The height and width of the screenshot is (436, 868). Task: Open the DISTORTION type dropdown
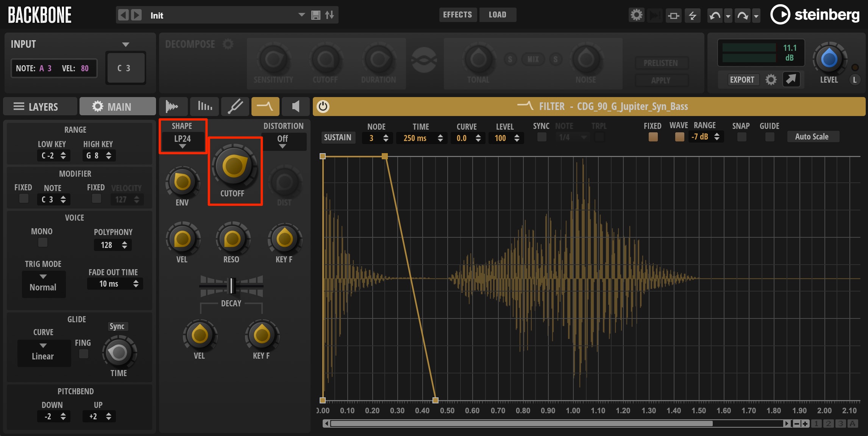(283, 141)
